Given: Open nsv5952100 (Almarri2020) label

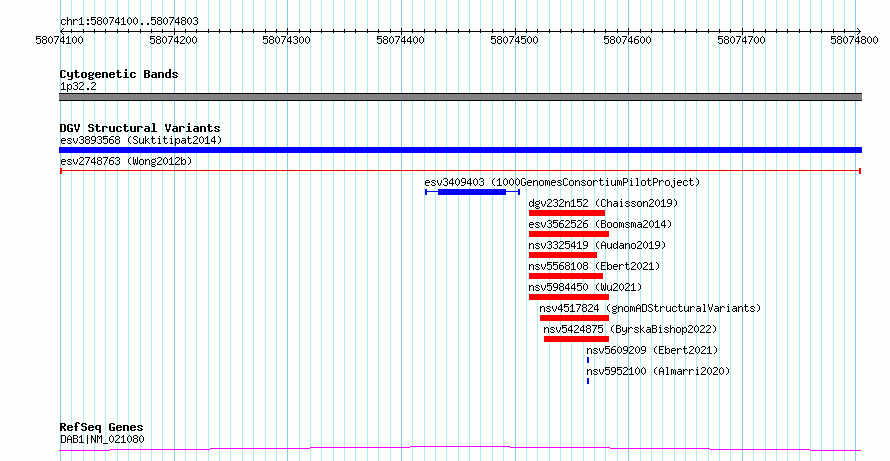Looking at the screenshot, I should [658, 371].
